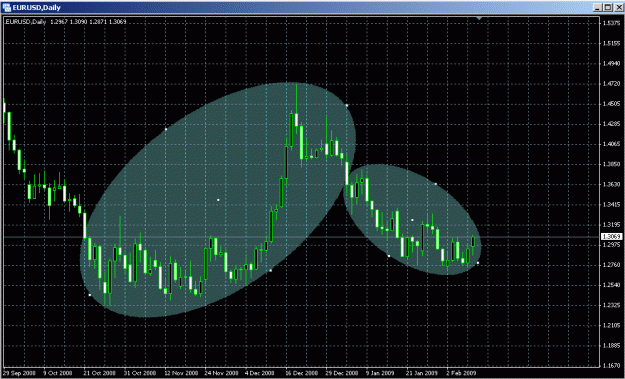Click the 4 Dec 2008 date label

[259, 373]
